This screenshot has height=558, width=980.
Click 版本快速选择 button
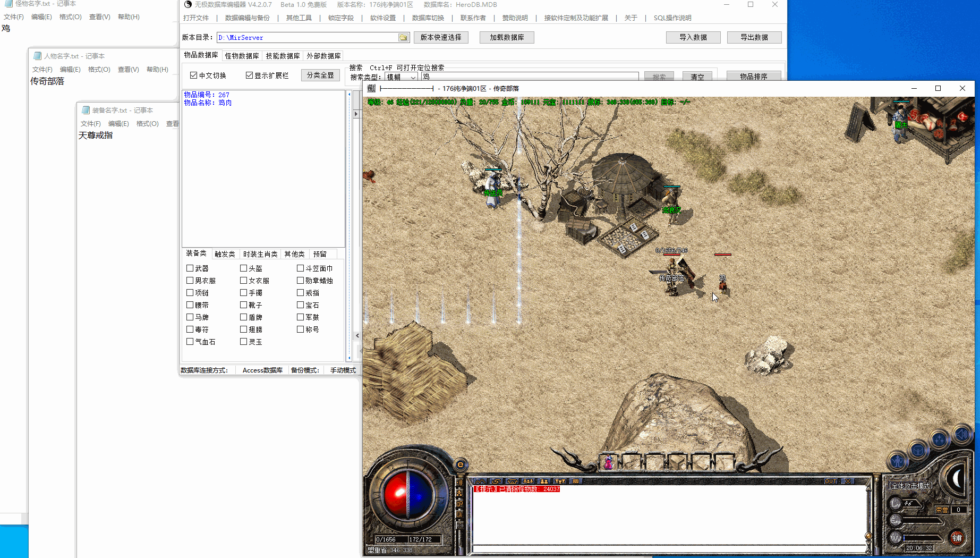441,37
